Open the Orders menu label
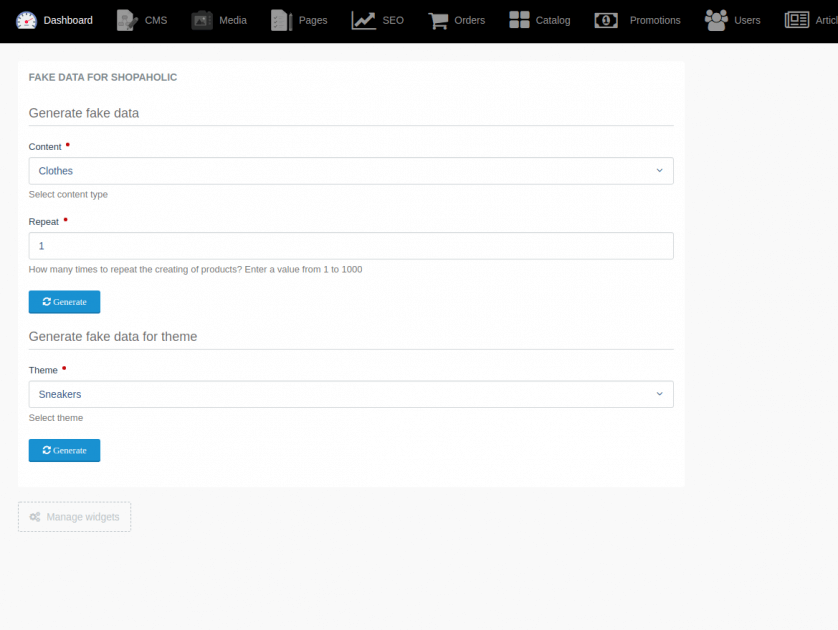This screenshot has height=630, width=838. pyautogui.click(x=470, y=20)
